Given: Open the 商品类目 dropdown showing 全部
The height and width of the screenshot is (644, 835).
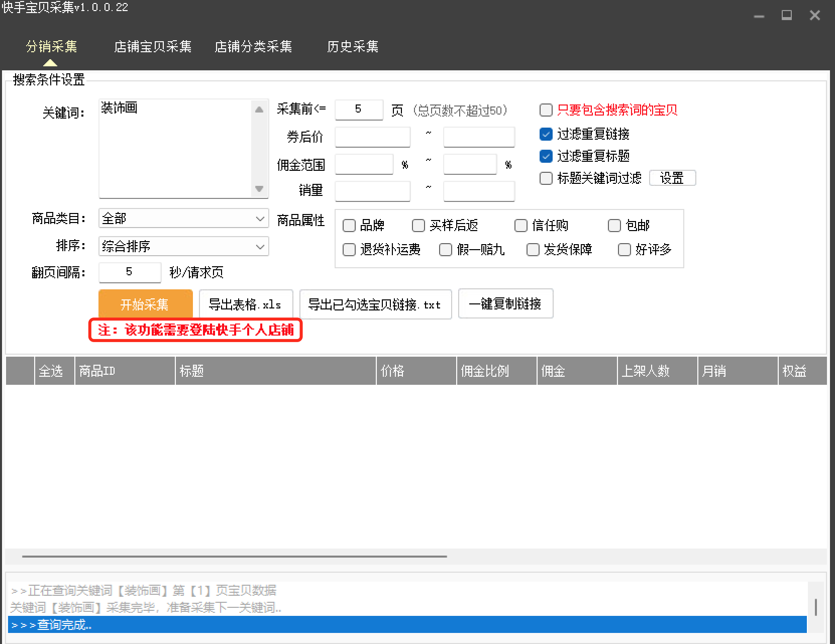Looking at the screenshot, I should [x=184, y=219].
